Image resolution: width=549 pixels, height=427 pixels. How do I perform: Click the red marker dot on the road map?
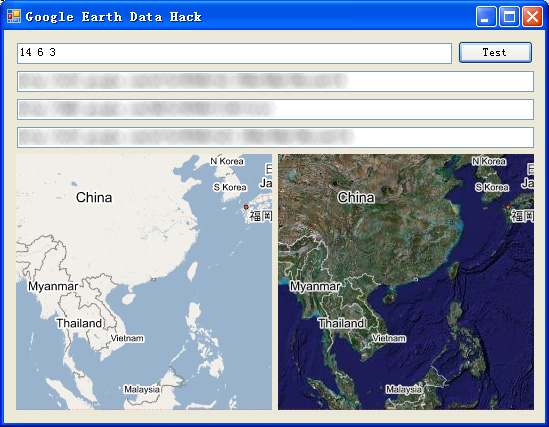point(246,207)
